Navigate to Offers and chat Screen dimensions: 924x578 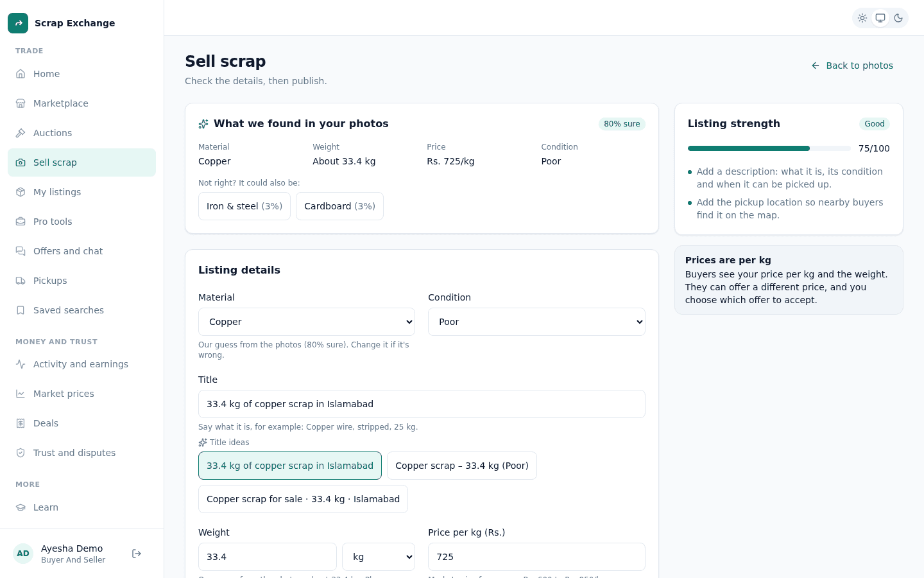81,251
